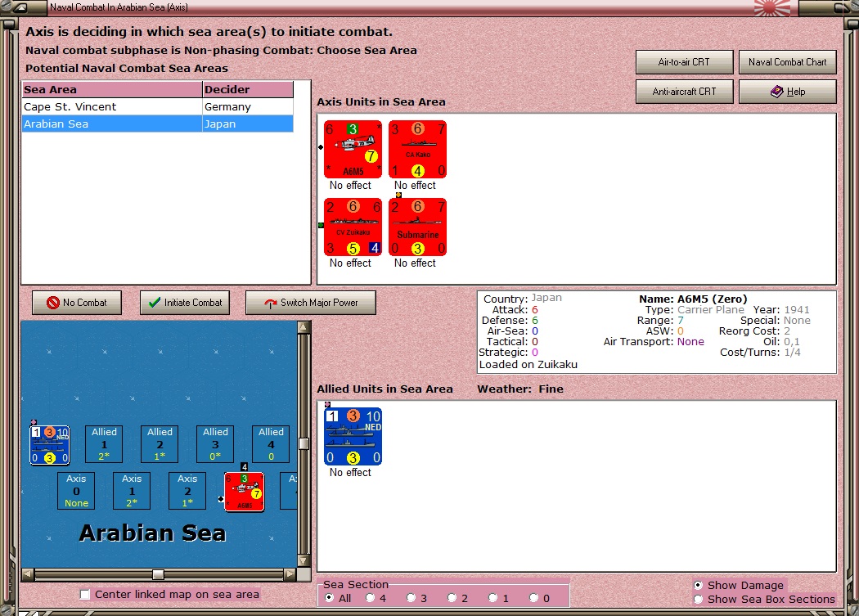859x616 pixels.
Task: Click the NED ship counter on the sea map
Action: (49, 445)
